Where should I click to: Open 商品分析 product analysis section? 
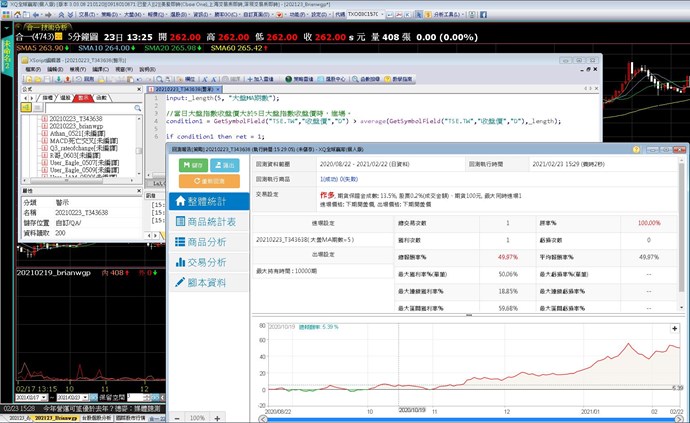coord(207,242)
